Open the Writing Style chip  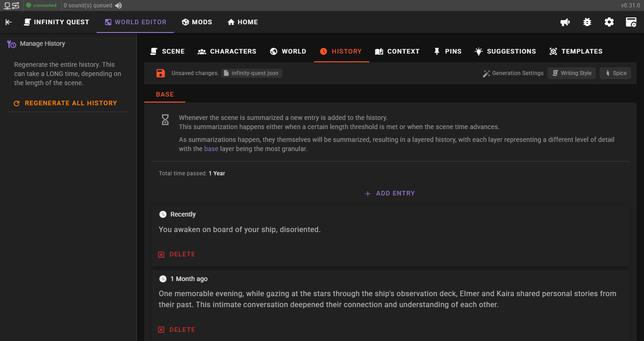click(572, 73)
